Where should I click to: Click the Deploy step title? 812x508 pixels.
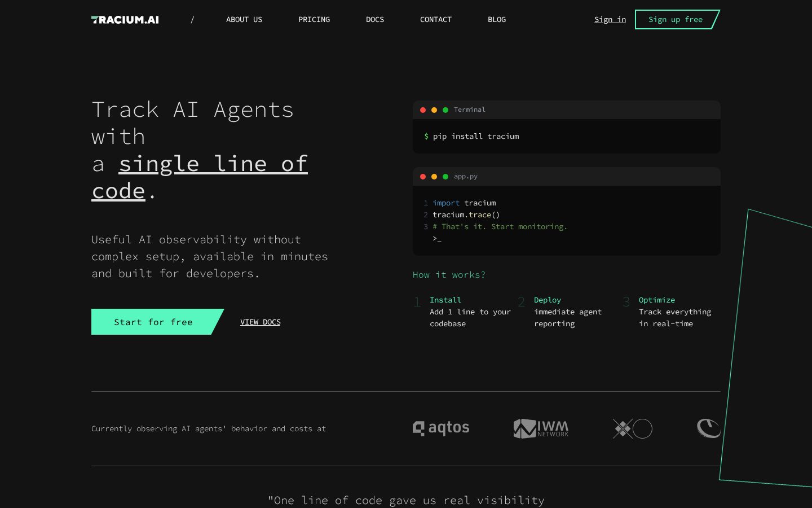[548, 300]
